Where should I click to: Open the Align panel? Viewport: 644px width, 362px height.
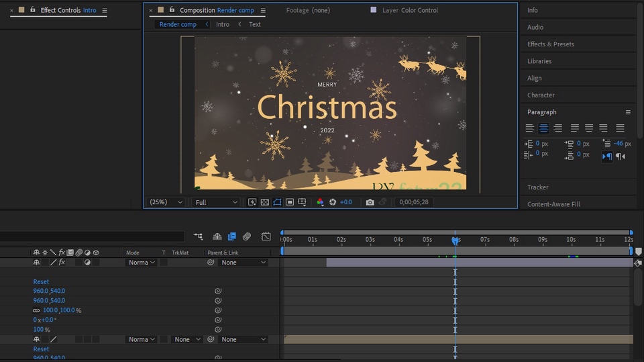(x=535, y=78)
